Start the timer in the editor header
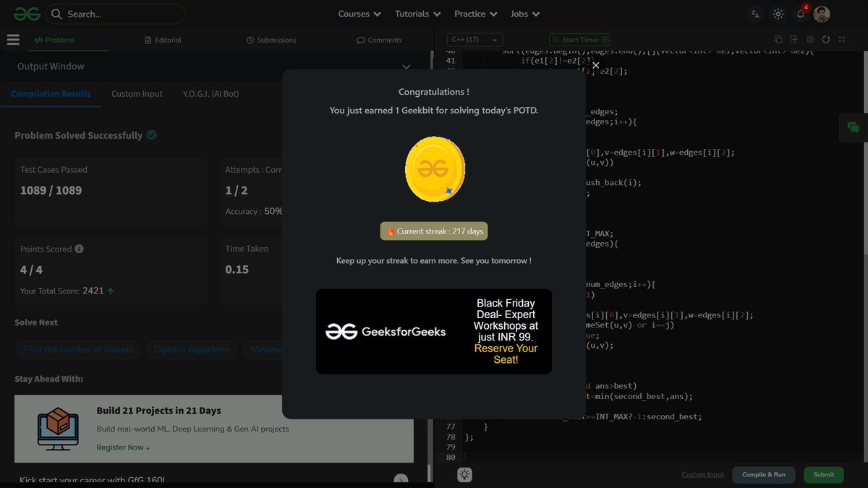Image resolution: width=868 pixels, height=488 pixels. tap(580, 40)
